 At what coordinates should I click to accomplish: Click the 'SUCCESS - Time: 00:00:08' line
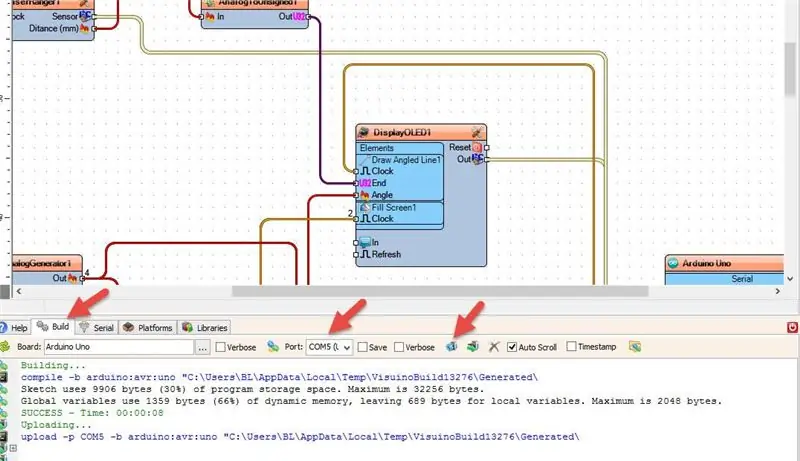92,413
